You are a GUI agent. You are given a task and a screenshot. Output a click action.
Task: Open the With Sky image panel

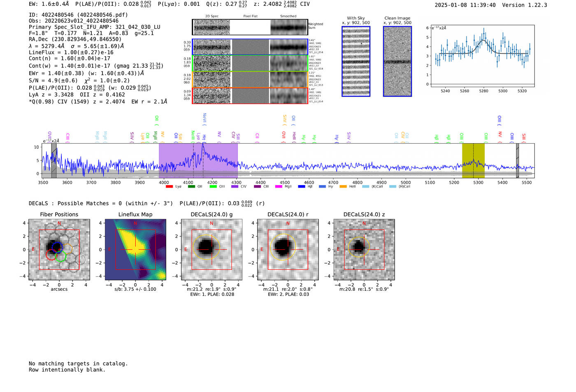point(356,61)
